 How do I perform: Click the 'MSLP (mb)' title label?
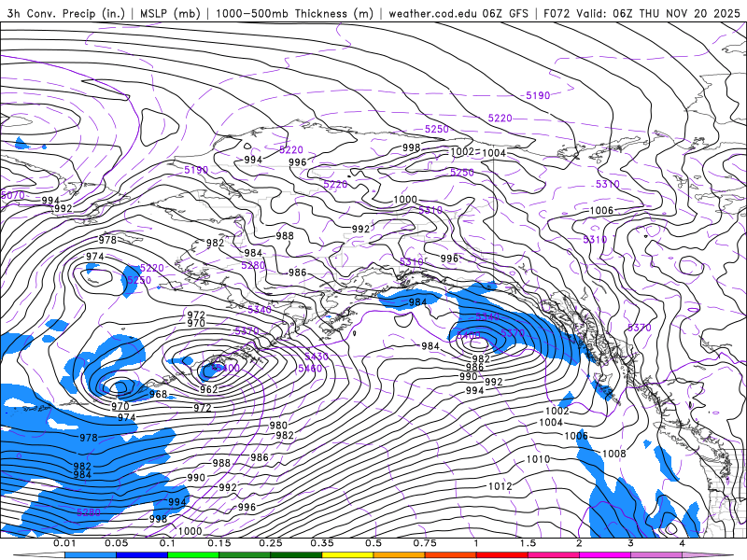point(170,13)
